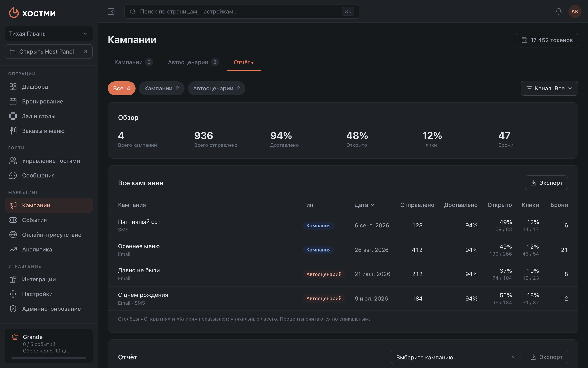The width and height of the screenshot is (588, 368).
Task: Open the AK user avatar menu
Action: coord(575,11)
